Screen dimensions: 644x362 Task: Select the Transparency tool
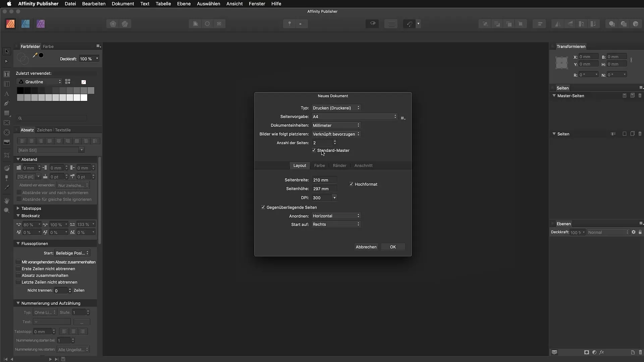(7, 178)
